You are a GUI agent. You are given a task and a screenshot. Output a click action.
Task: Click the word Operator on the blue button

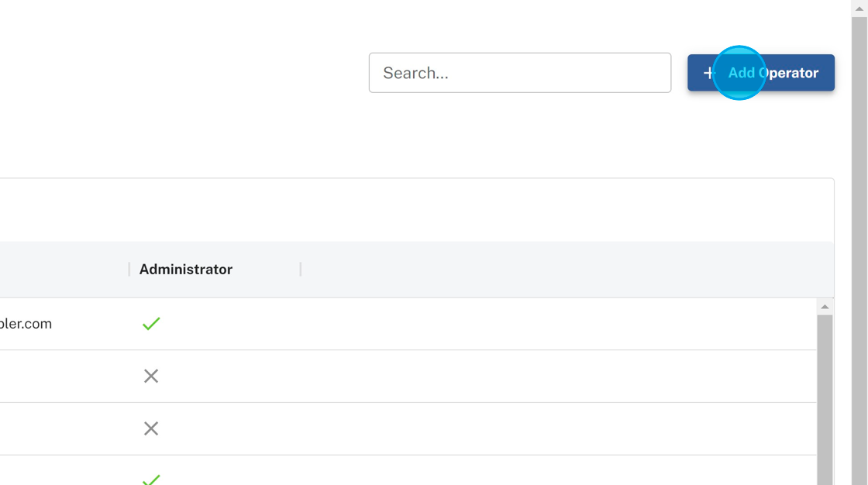coord(789,73)
